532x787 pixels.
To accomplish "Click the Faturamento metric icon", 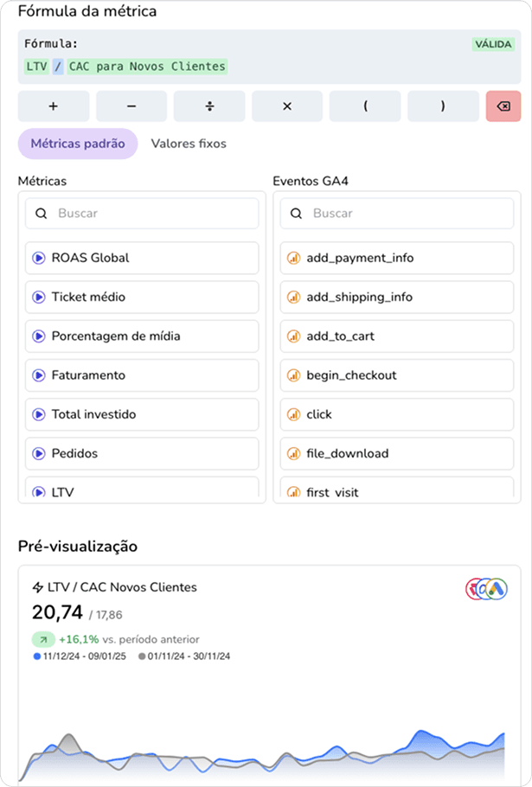I will coord(38,375).
